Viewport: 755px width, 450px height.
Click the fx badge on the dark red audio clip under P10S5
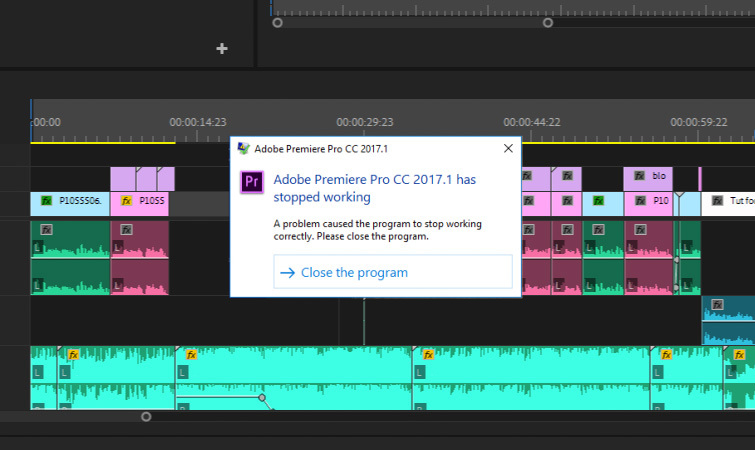pos(127,230)
